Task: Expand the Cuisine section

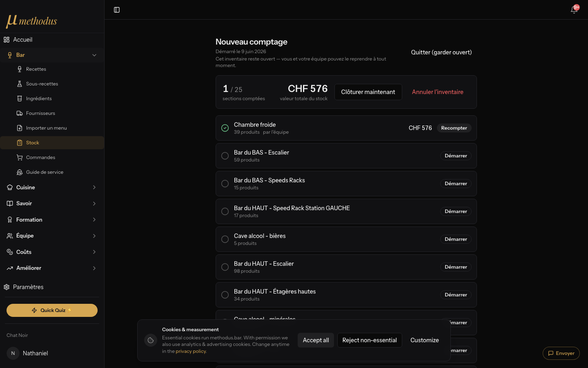Action: [52, 187]
